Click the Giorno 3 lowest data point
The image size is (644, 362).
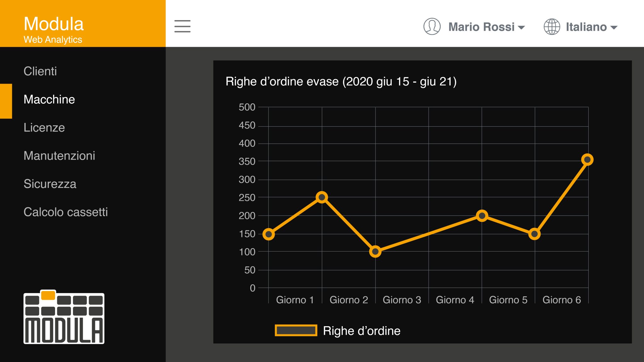pos(375,251)
